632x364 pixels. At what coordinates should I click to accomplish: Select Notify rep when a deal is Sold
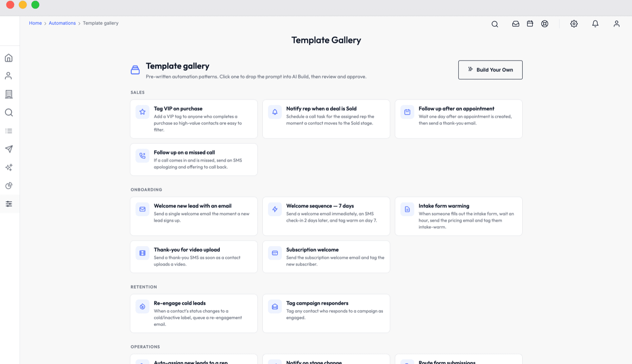point(326,119)
